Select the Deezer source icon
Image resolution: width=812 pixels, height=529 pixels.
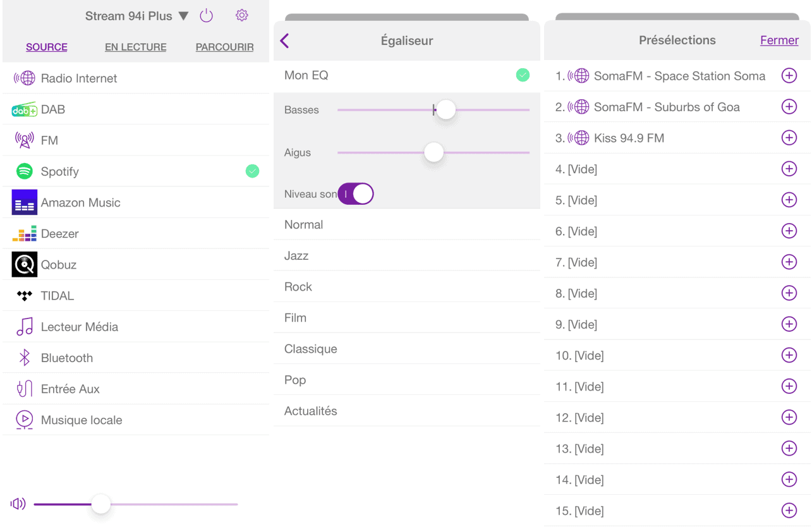24,234
